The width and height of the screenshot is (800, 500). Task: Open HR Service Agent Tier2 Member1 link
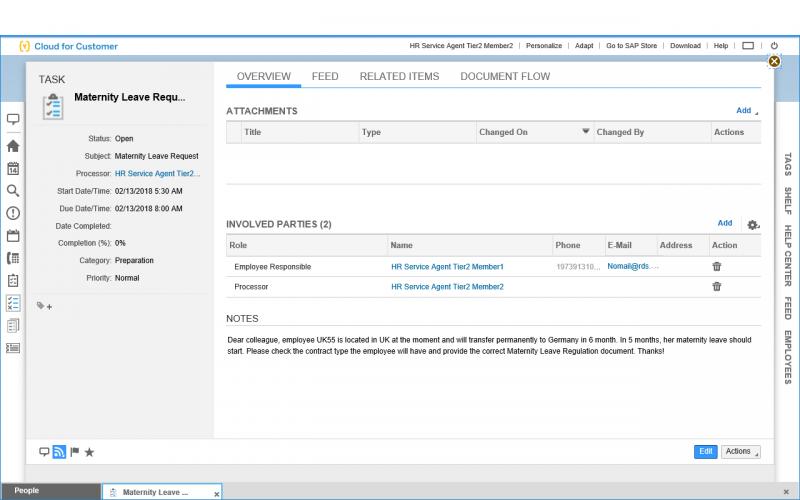tap(447, 266)
